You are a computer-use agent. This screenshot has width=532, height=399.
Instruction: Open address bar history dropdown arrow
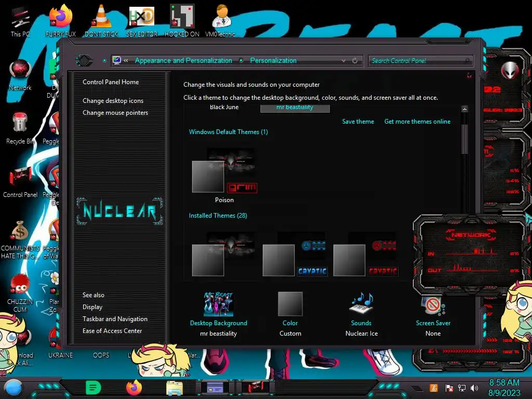tap(344, 61)
